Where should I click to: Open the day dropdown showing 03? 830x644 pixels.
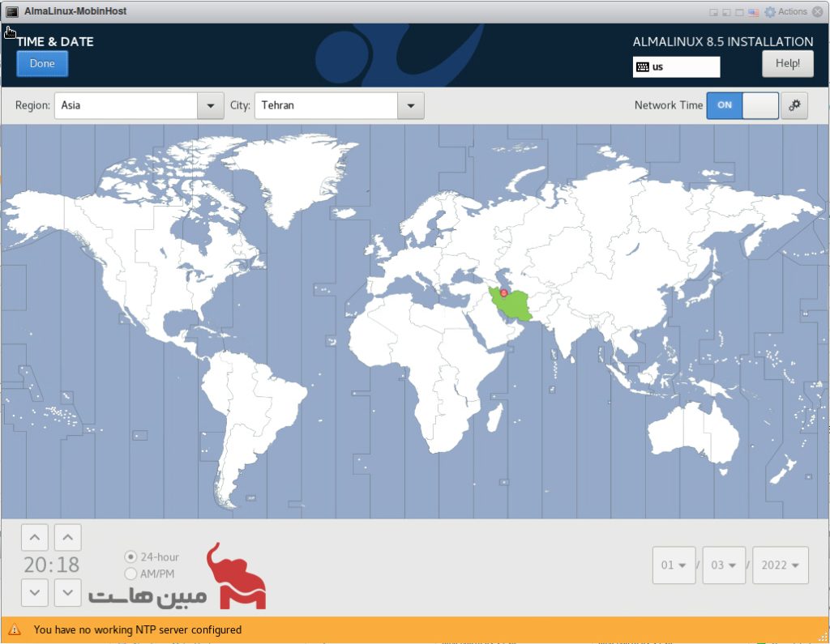pyautogui.click(x=724, y=565)
